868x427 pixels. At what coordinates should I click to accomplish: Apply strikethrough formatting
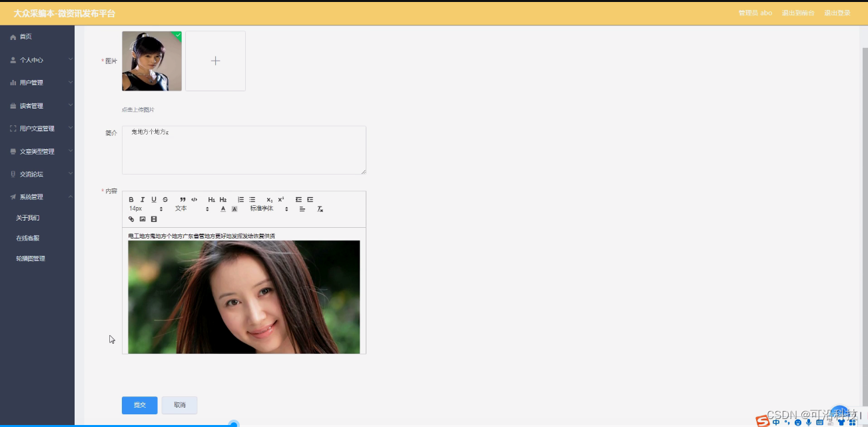pos(165,200)
